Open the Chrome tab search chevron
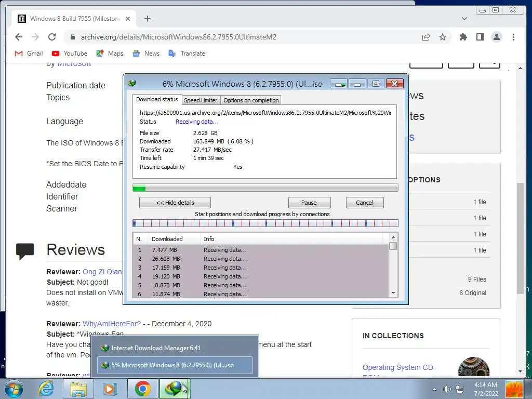The height and width of the screenshot is (399, 532). click(x=464, y=19)
